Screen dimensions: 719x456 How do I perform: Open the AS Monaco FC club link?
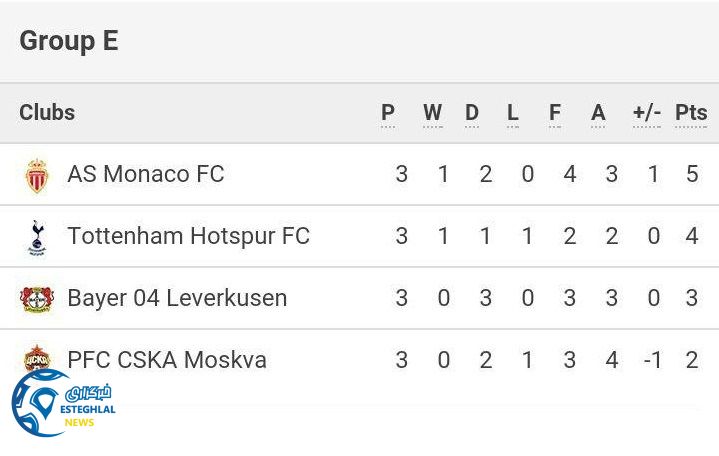click(x=145, y=174)
